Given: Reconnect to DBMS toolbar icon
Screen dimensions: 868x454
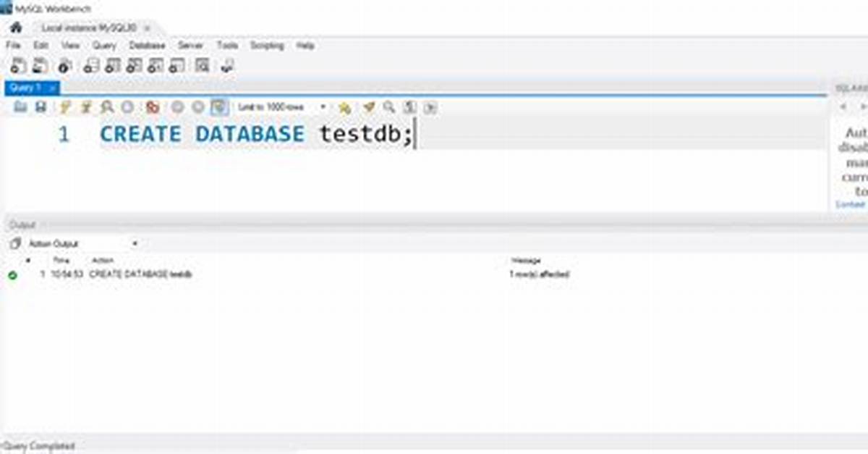Looking at the screenshot, I should (228, 66).
